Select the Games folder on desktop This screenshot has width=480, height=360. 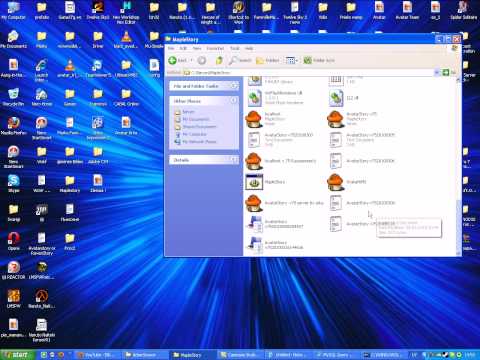point(70,97)
